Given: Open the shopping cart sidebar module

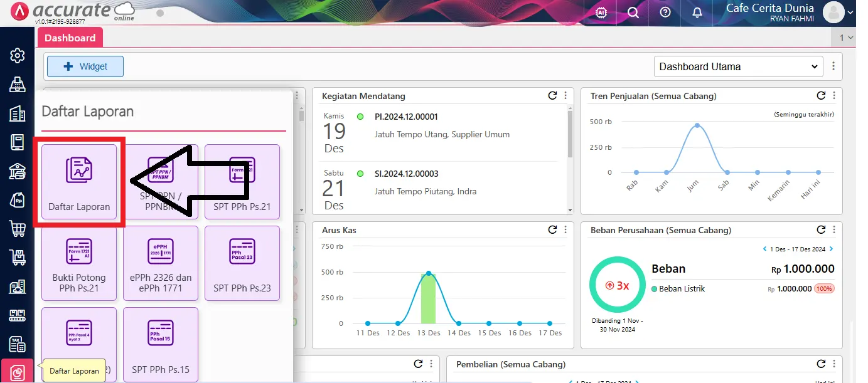Looking at the screenshot, I should (17, 229).
